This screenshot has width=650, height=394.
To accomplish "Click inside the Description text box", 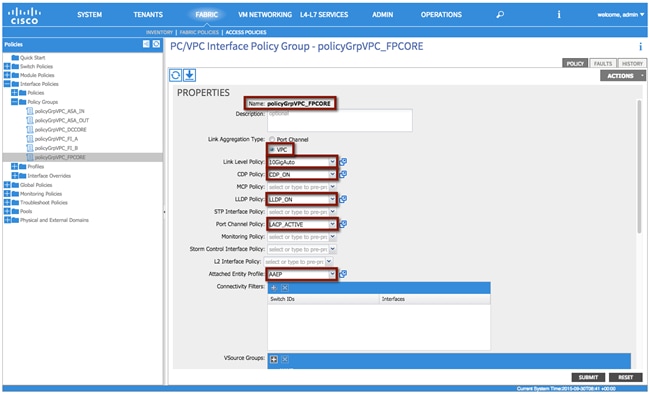I will tap(340, 120).
